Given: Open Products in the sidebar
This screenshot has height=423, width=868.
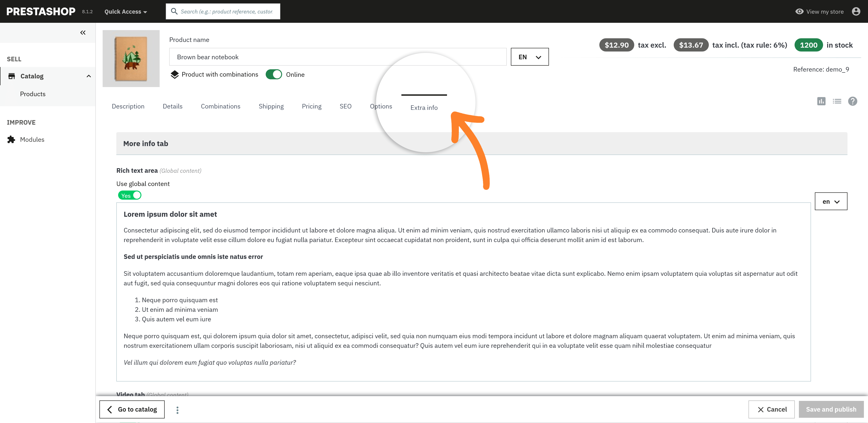Looking at the screenshot, I should (x=33, y=94).
